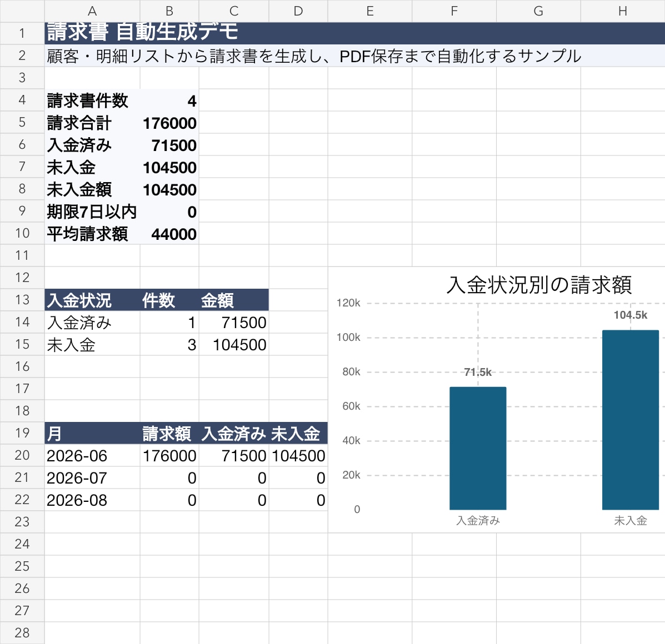665x644 pixels.
Task: Select the "月" header cell
Action: point(92,433)
